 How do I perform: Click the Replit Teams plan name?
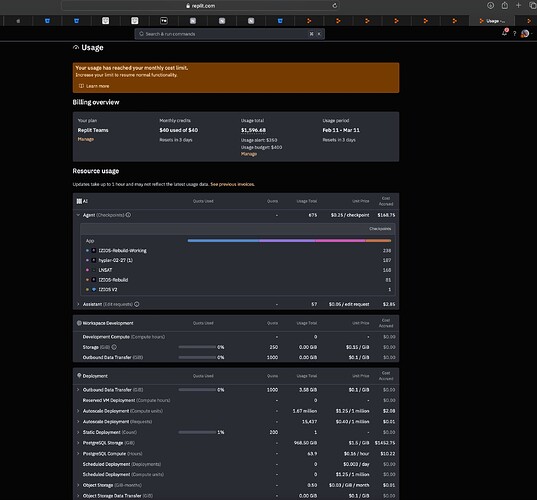[93, 130]
